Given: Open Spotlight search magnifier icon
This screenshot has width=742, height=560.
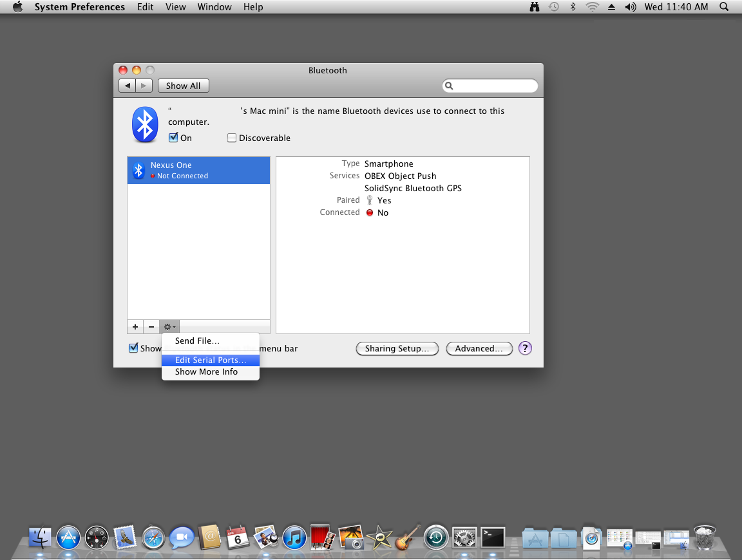Looking at the screenshot, I should point(724,7).
